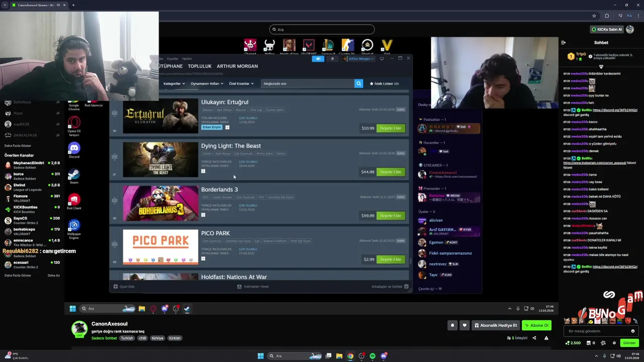Open Riot Client desktop shortcut

tap(74, 202)
